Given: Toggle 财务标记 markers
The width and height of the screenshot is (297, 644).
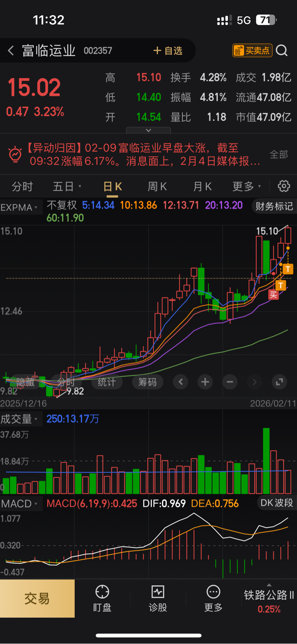Looking at the screenshot, I should tap(274, 206).
